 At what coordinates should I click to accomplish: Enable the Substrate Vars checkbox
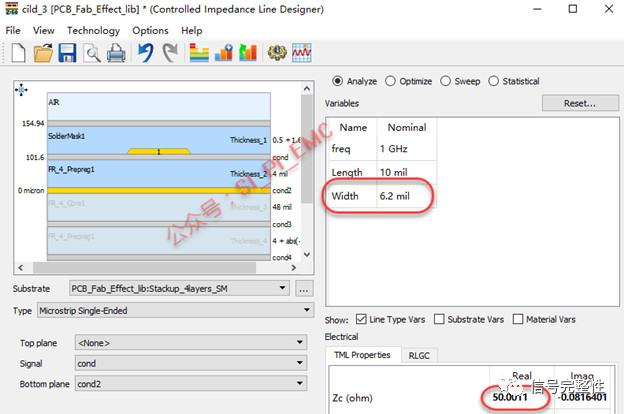439,319
